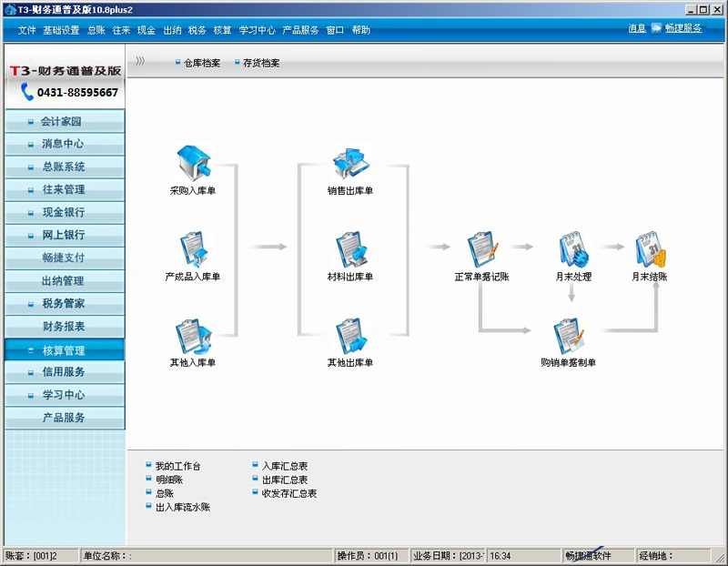
Task: Click the 正常单据记账 posting icon
Action: [481, 248]
